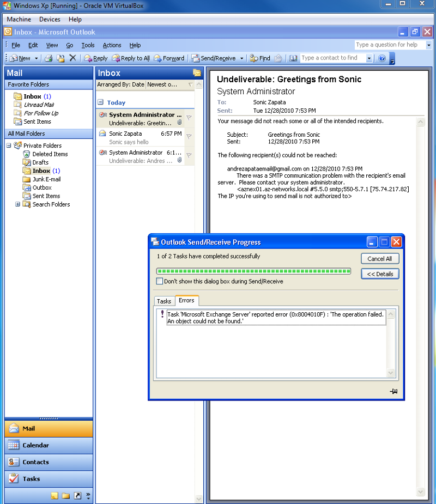The height and width of the screenshot is (504, 436).
Task: Click the Mail envelope icon in navigation button
Action: [x=14, y=428]
